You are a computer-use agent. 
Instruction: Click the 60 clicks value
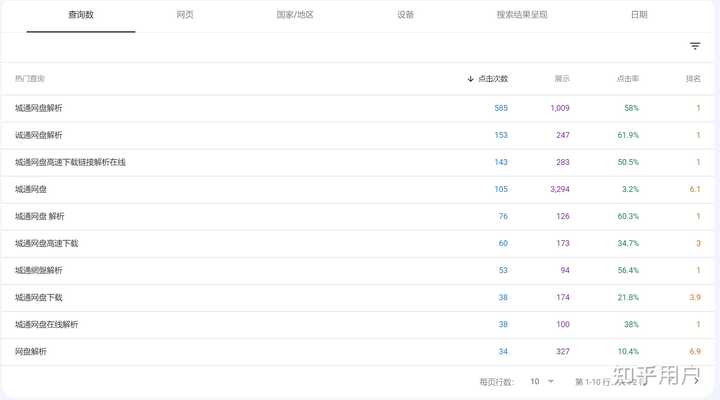503,243
